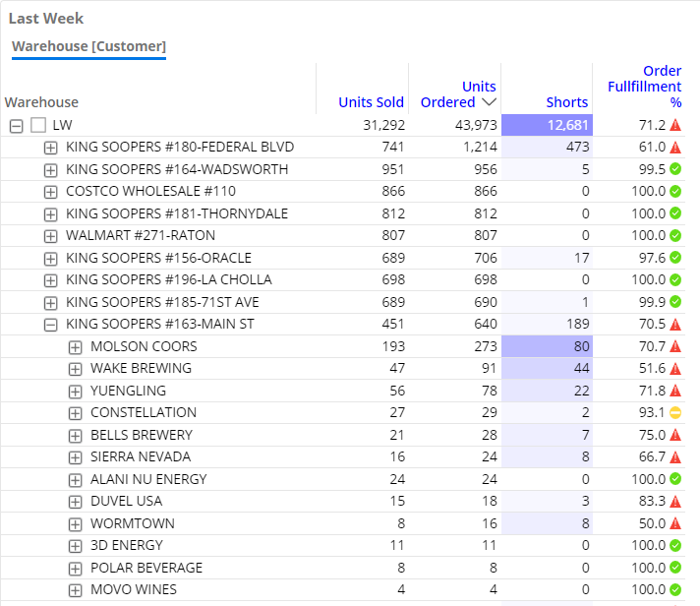The height and width of the screenshot is (606, 700).
Task: Click green check icon for #164-WADSWORTH
Action: (675, 169)
